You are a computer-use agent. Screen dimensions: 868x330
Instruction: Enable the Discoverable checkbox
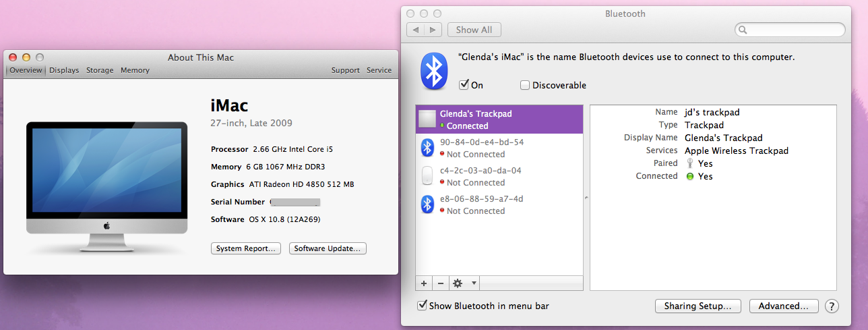coord(525,85)
